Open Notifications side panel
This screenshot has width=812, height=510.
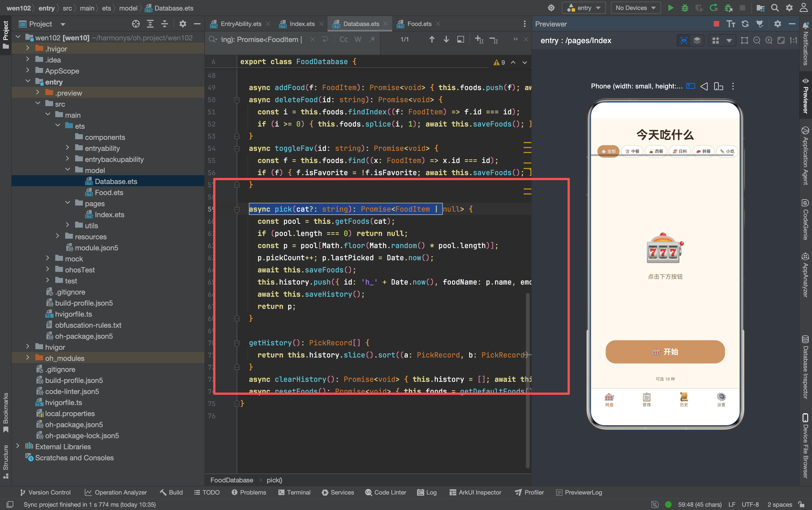[806, 43]
